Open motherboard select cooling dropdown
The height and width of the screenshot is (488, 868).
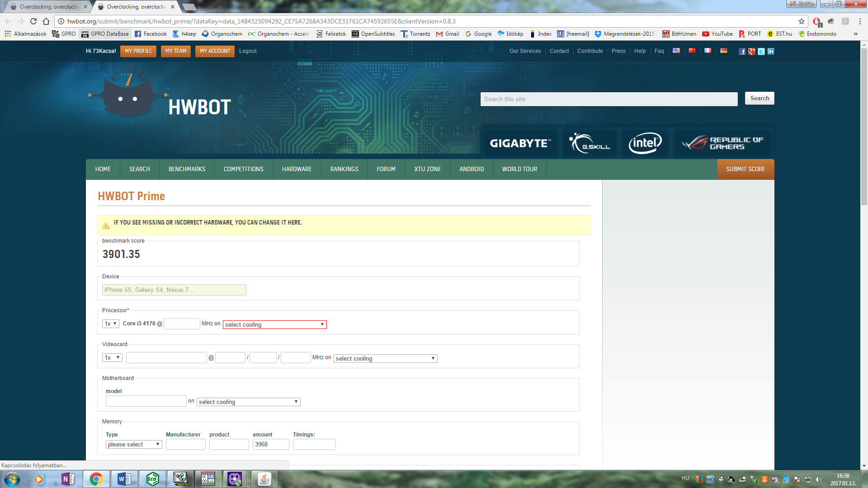(249, 402)
